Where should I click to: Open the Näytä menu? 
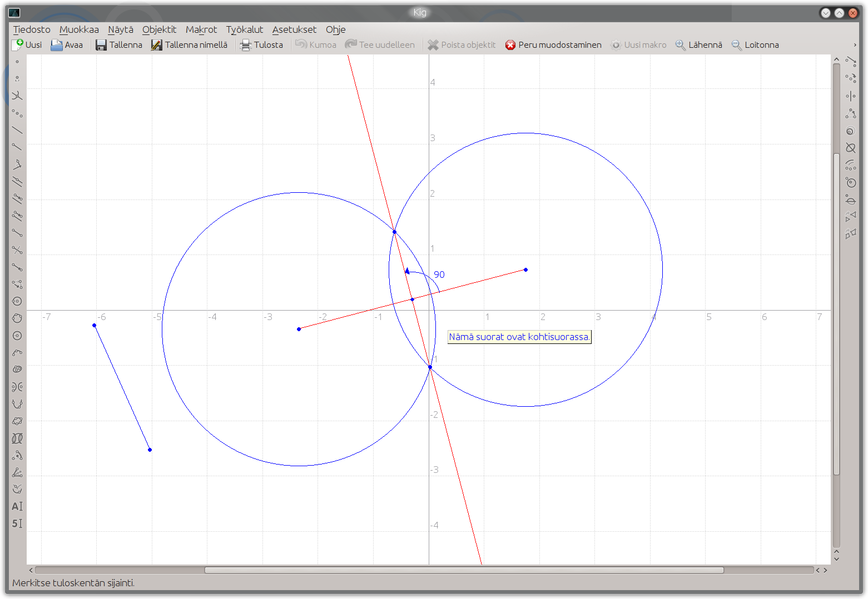point(121,29)
